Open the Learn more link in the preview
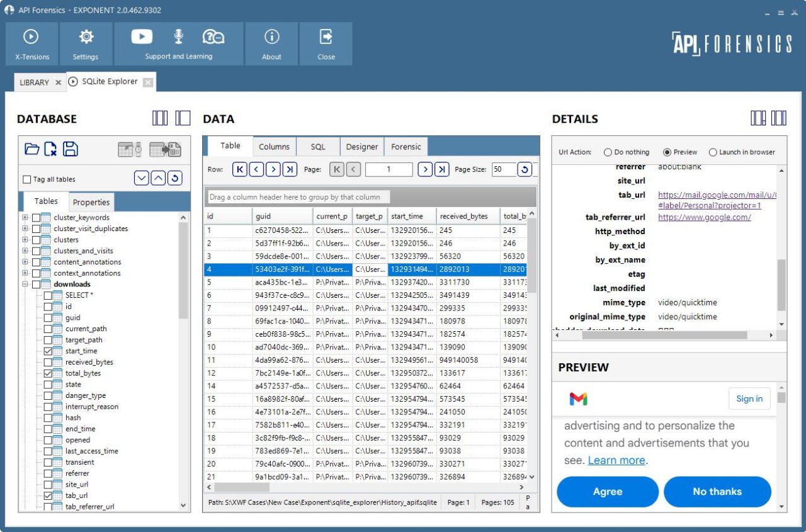The width and height of the screenshot is (806, 532). [615, 460]
